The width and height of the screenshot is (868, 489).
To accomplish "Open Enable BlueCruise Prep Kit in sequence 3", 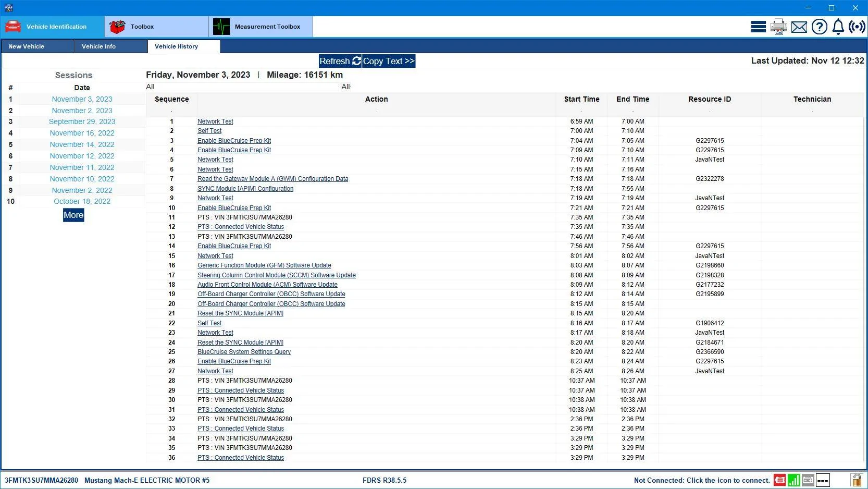I will coord(234,141).
